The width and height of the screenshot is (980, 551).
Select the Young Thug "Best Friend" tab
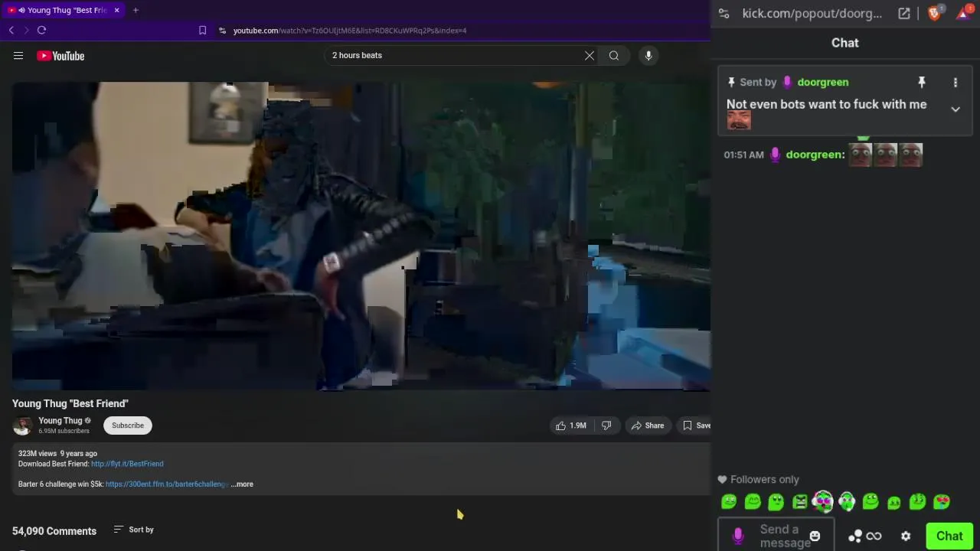pos(64,10)
